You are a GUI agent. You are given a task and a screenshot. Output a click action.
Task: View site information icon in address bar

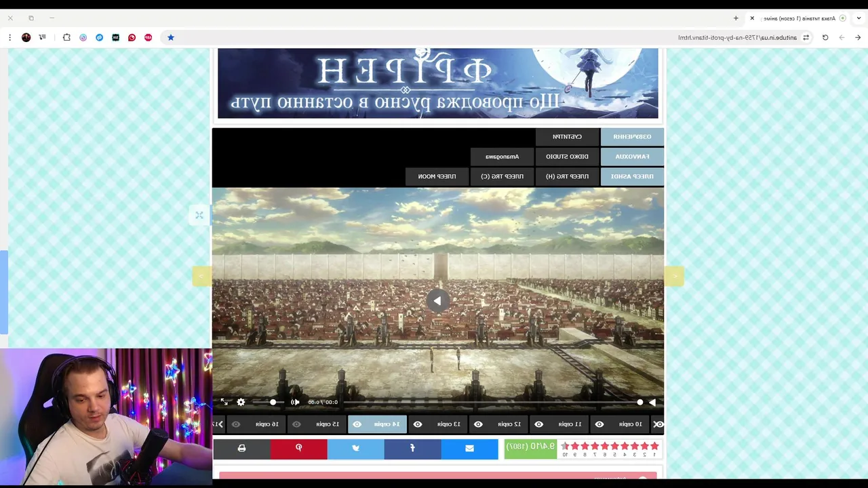pos(806,37)
